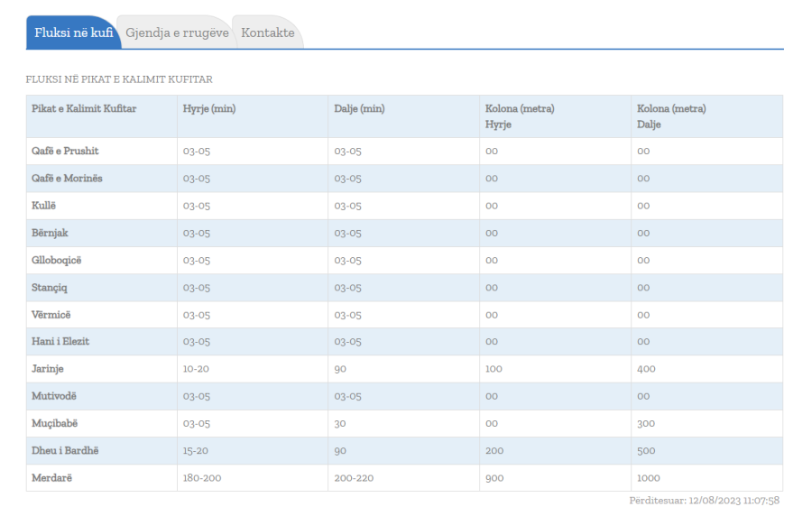This screenshot has height=516, width=812.
Task: Click the Përditesuar timestamp text
Action: [704, 501]
